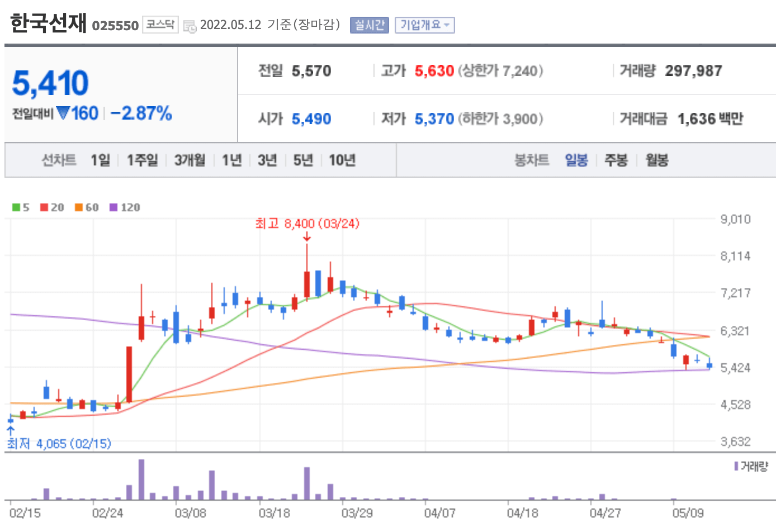Click the 05/09 date axis label
This screenshot has height=532, width=776.
pyautogui.click(x=688, y=513)
